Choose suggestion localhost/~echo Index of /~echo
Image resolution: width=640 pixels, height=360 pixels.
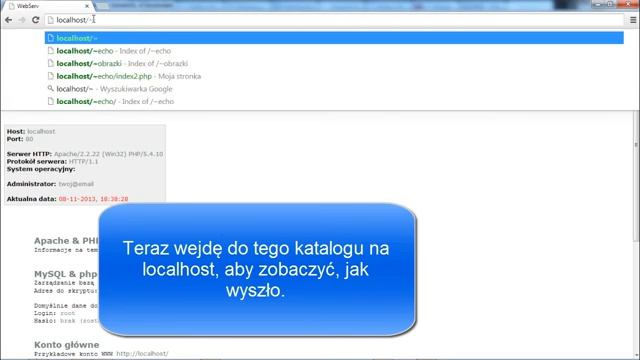[334, 51]
